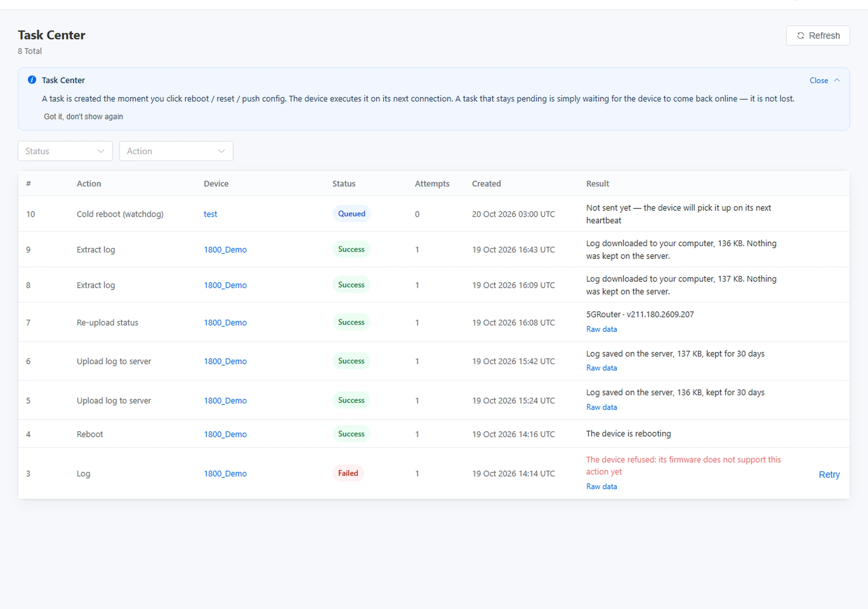Click the Failed status badge
This screenshot has height=609, width=868.
[x=348, y=473]
